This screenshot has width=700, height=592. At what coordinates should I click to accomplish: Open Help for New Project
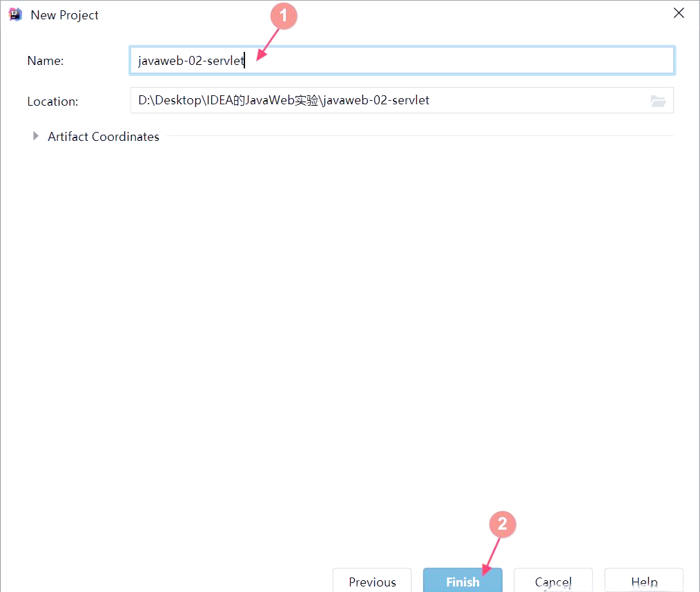point(644,580)
